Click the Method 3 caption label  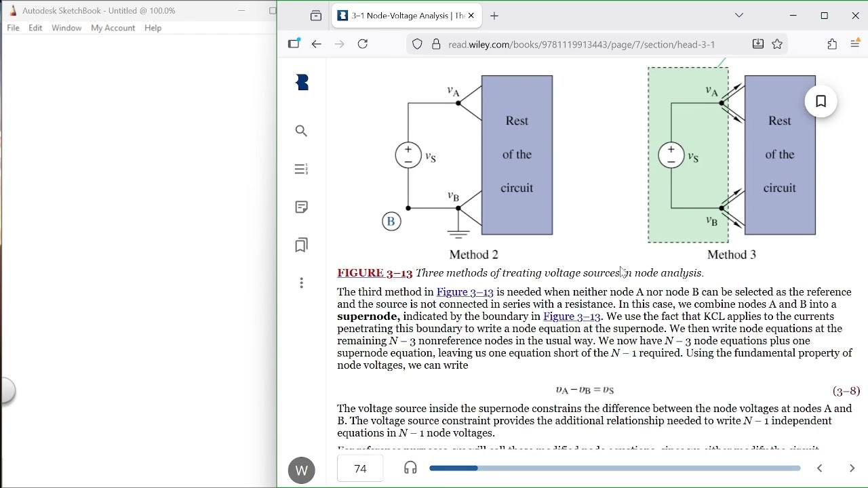(732, 255)
